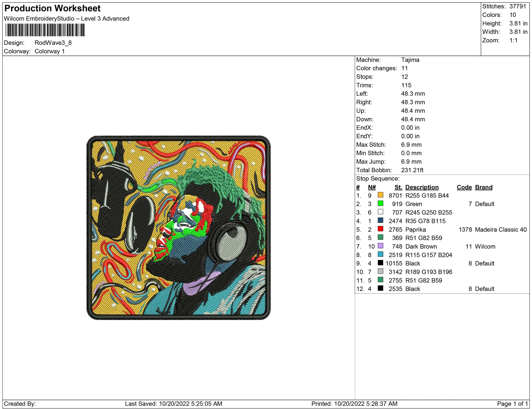532x409 pixels.
Task: Select the Paprika red color swatch
Action: pyautogui.click(x=380, y=229)
